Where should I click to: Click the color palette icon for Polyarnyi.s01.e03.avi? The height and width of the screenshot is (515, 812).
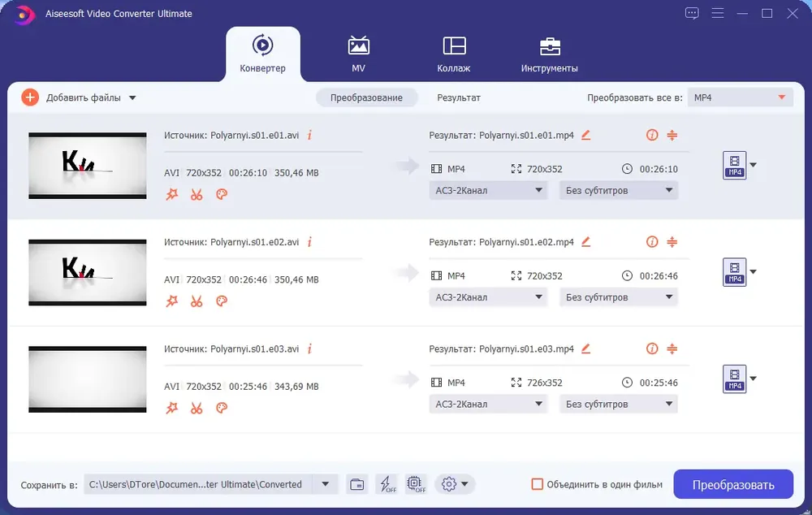pyautogui.click(x=222, y=408)
